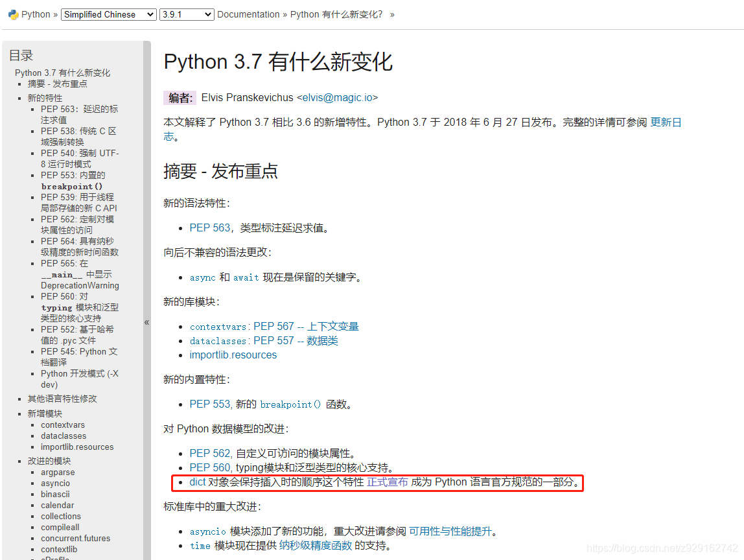Image resolution: width=744 pixels, height=560 pixels.
Task: Open dataclasses: PEP 557 数据类 link
Action: pos(264,341)
